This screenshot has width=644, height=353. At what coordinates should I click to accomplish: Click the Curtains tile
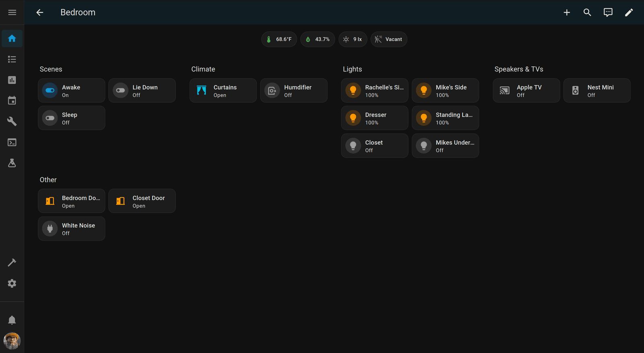click(x=223, y=91)
